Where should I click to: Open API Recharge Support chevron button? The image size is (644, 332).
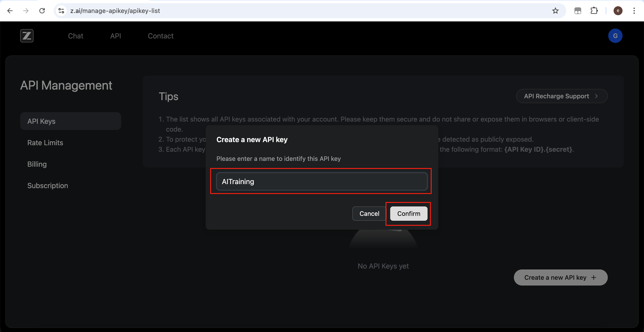(561, 96)
